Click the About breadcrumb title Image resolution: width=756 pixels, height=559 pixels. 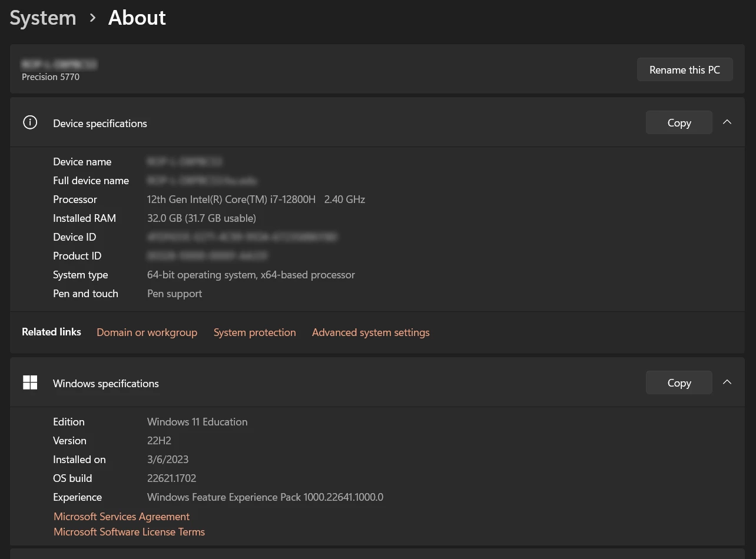[x=137, y=18]
